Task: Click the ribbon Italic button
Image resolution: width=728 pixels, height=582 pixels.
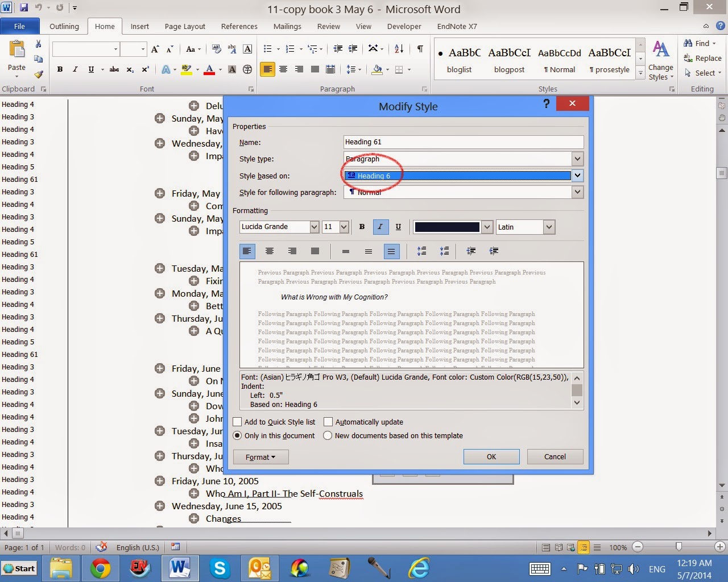Action: coord(75,69)
